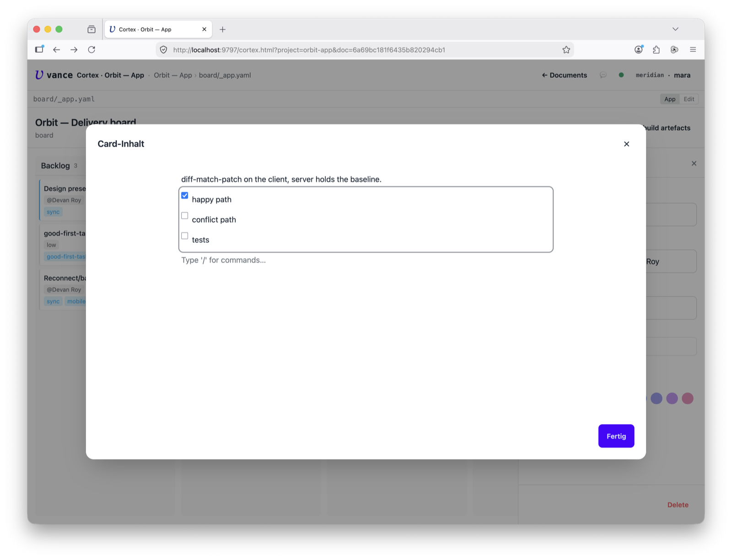Click the diff-match-patch description text
732x560 pixels.
pos(281,179)
